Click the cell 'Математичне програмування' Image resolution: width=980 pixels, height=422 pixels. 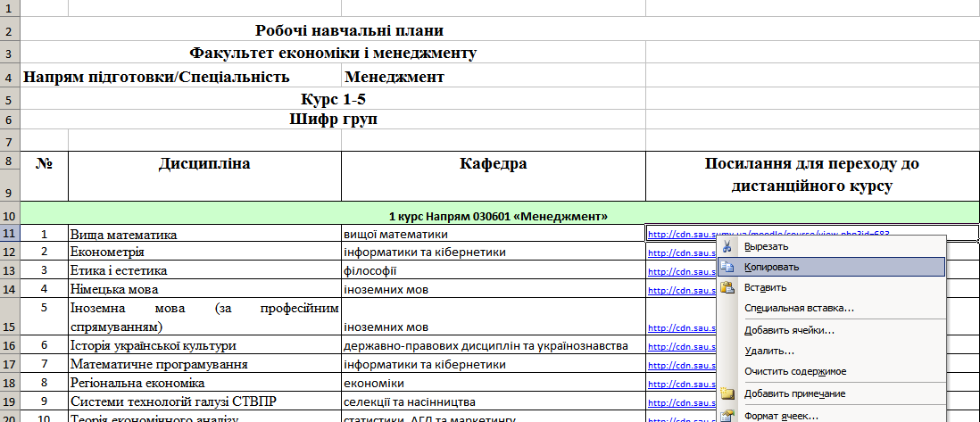pos(204,365)
